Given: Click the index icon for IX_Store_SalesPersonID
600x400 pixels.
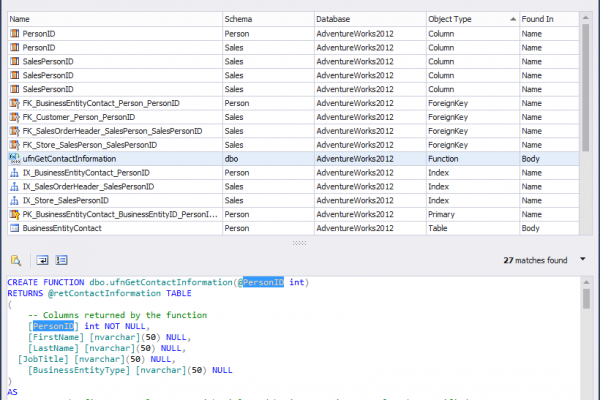Looking at the screenshot, I should coord(15,200).
